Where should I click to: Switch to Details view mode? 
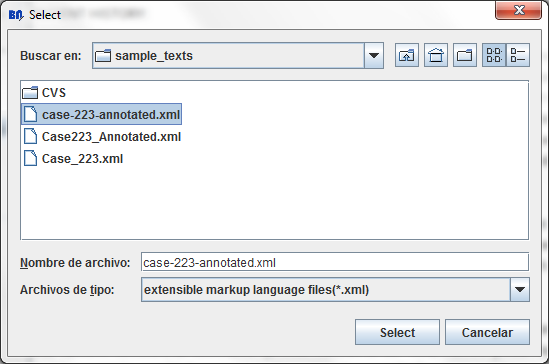tap(518, 55)
